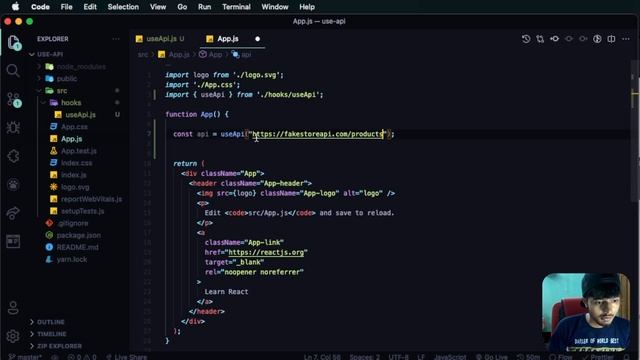Click JavaScript language mode in status bar
This screenshot has height=360, width=640.
[449, 357]
